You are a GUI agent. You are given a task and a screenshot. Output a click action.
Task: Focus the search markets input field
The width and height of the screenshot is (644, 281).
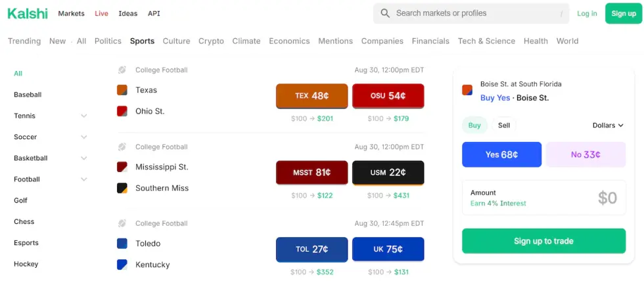pyautogui.click(x=473, y=13)
